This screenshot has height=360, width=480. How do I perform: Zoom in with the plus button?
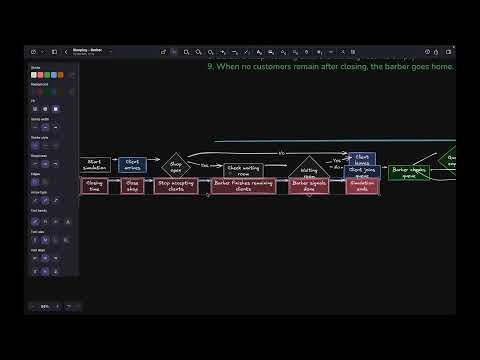click(x=57, y=306)
